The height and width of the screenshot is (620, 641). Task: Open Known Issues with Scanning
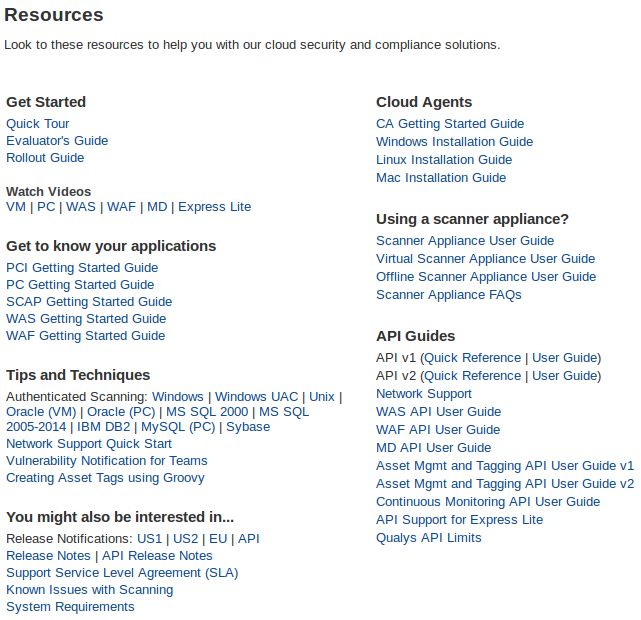90,590
